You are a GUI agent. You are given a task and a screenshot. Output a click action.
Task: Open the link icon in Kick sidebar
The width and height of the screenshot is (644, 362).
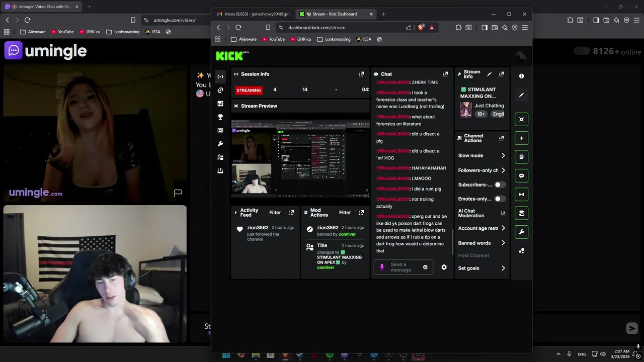coord(220,90)
